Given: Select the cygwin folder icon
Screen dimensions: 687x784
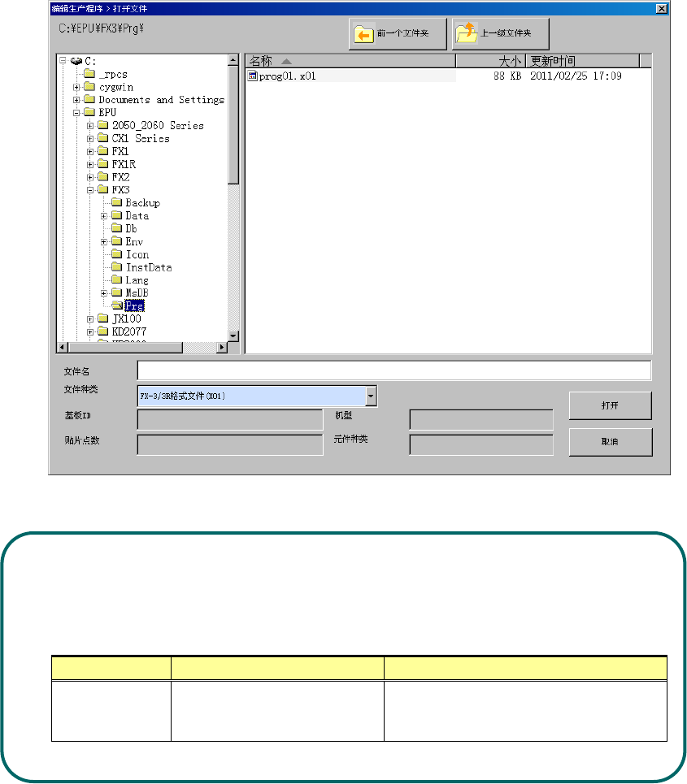Looking at the screenshot, I should (89, 86).
